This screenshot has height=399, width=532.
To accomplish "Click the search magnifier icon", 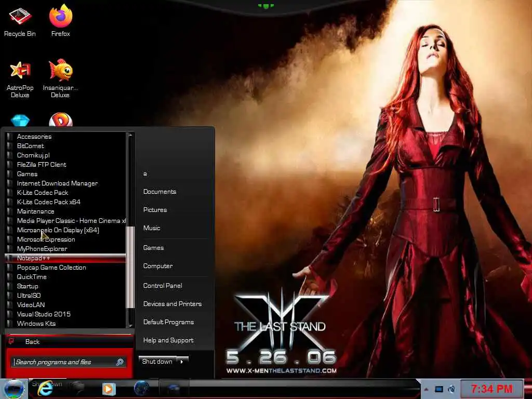I will pos(120,362).
